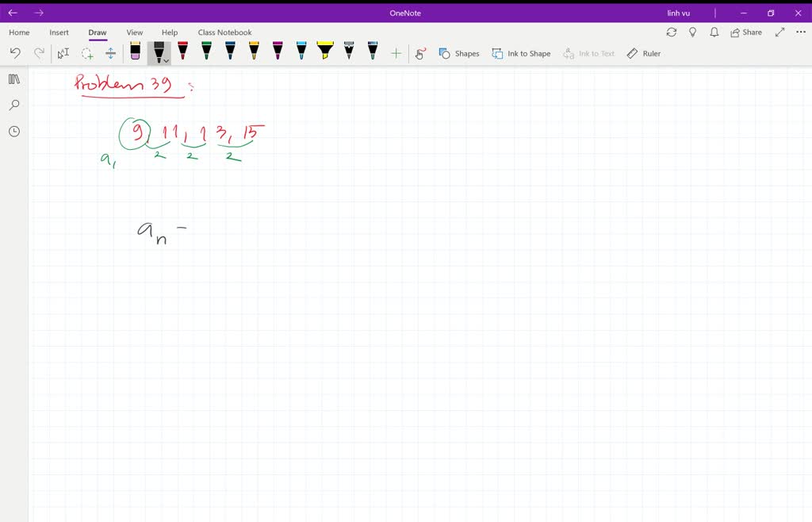The height and width of the screenshot is (522, 812).
Task: Open recent notes via the clock icon
Action: (13, 131)
